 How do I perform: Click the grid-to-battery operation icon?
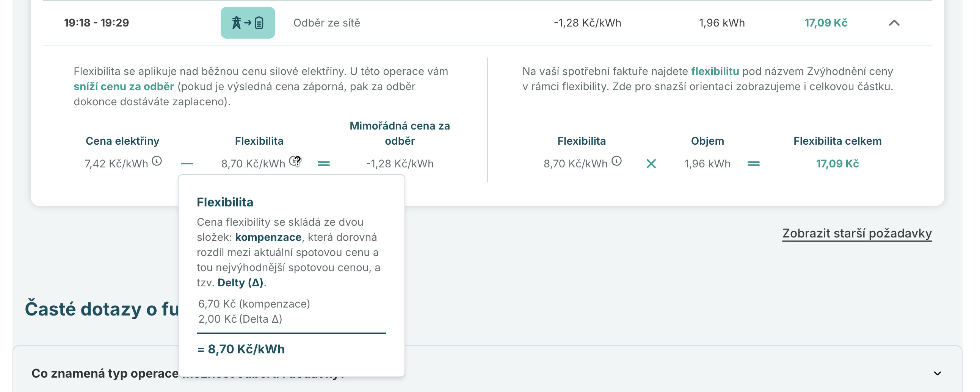(248, 23)
